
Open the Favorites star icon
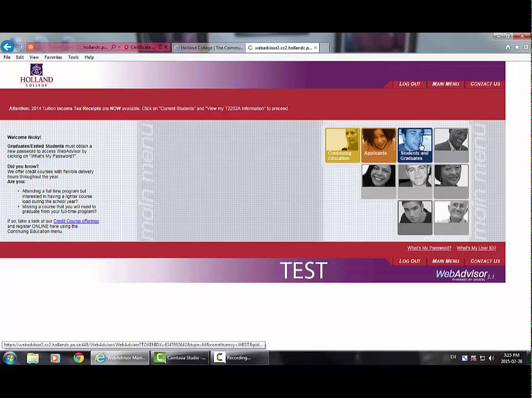click(517, 47)
